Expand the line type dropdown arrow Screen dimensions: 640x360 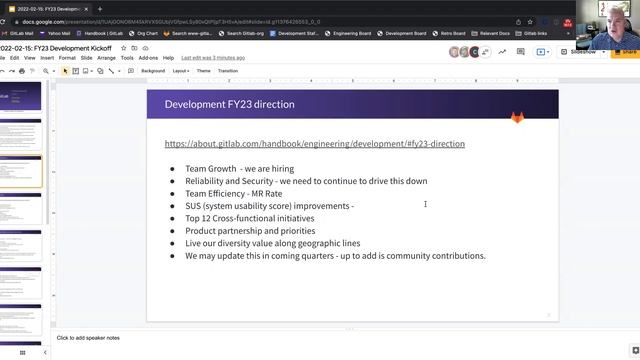[x=119, y=71]
